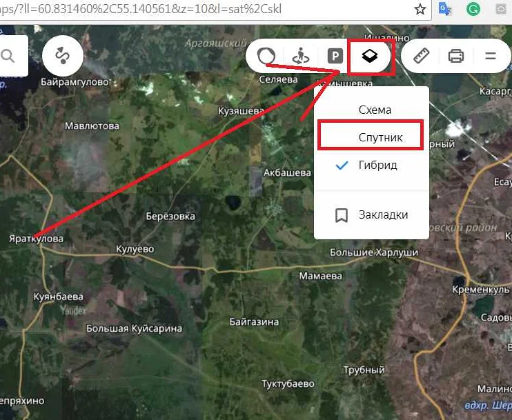
Task: Open the hamburger menu button
Action: [491, 56]
